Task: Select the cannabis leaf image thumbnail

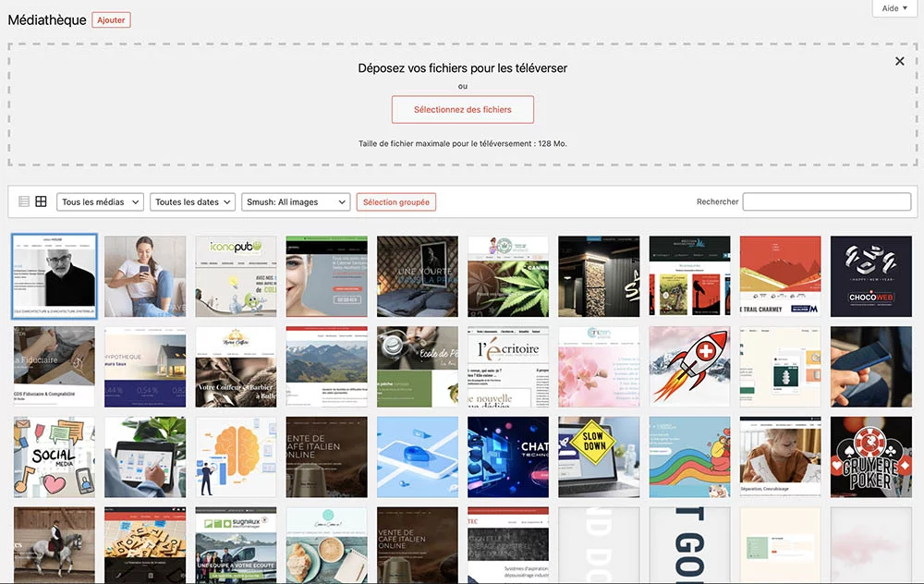Action: pos(508,276)
